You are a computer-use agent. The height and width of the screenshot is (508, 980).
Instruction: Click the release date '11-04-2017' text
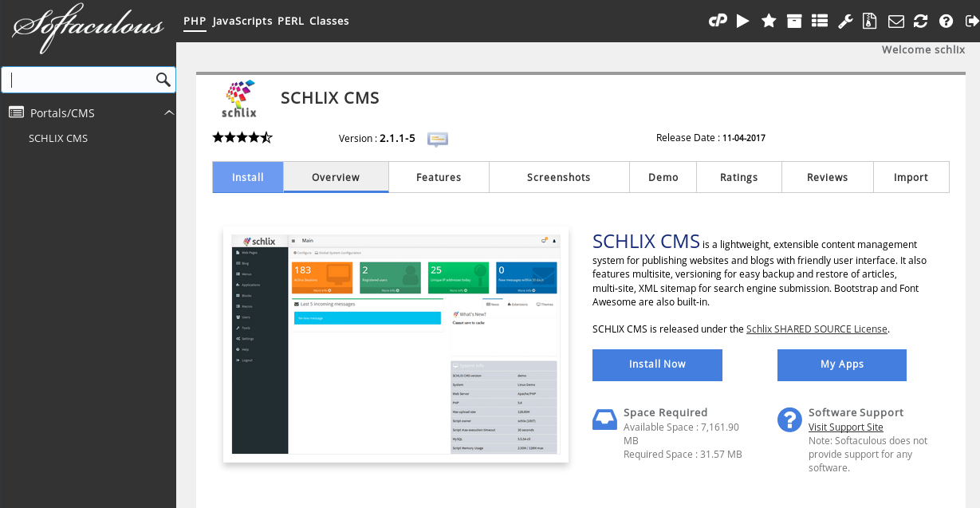point(744,138)
